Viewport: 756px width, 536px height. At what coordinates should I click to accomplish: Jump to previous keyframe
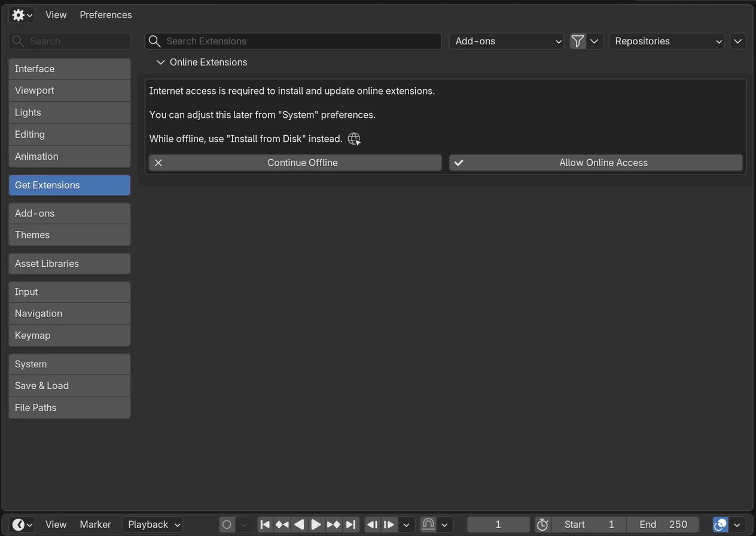coord(282,525)
